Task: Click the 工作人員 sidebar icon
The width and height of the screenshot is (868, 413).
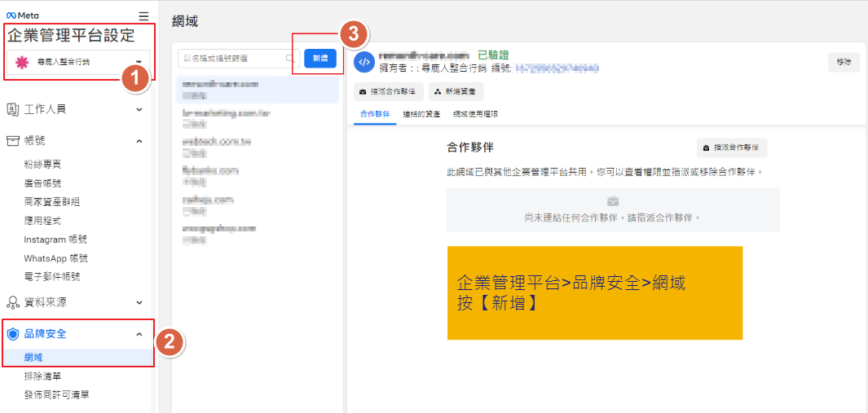Action: click(x=13, y=108)
